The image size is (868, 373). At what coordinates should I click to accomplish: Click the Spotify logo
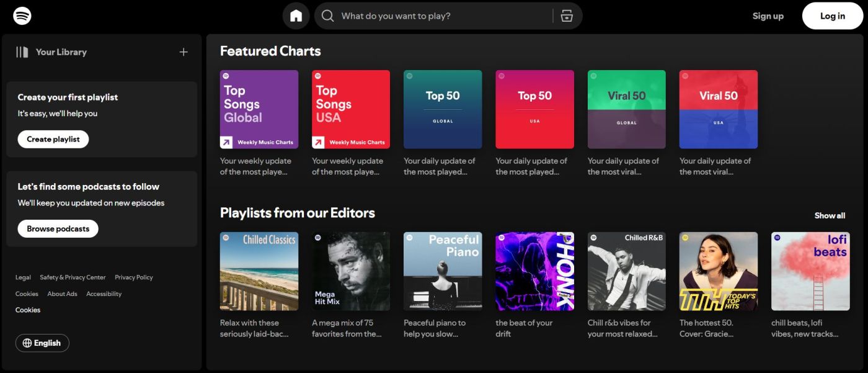pyautogui.click(x=22, y=16)
